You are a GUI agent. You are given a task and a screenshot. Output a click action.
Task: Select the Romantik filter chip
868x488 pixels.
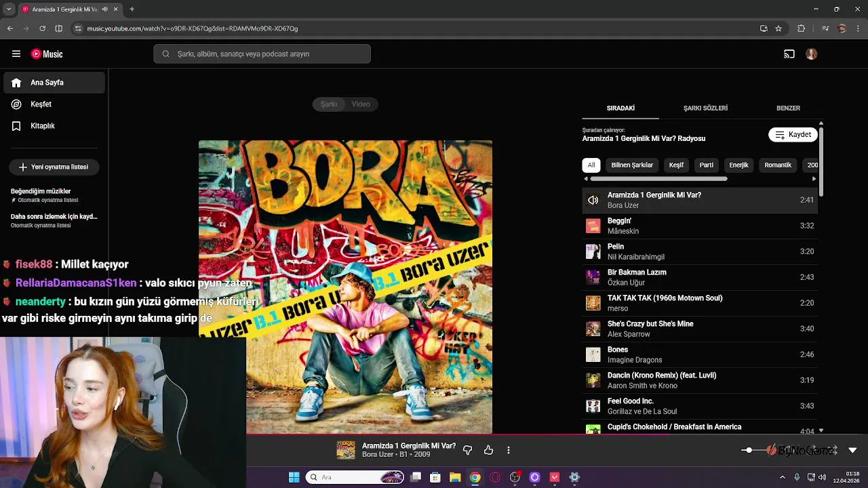778,165
